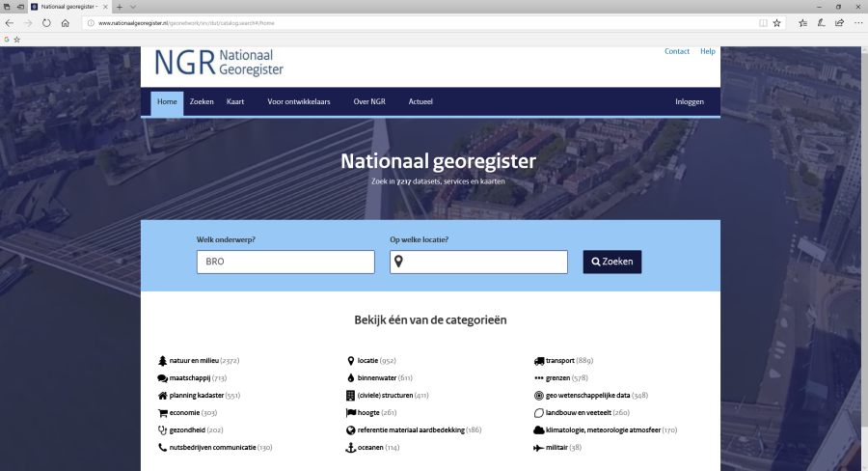Click the anchor icon beside oceanen
The height and width of the screenshot is (471, 868).
pyautogui.click(x=350, y=448)
